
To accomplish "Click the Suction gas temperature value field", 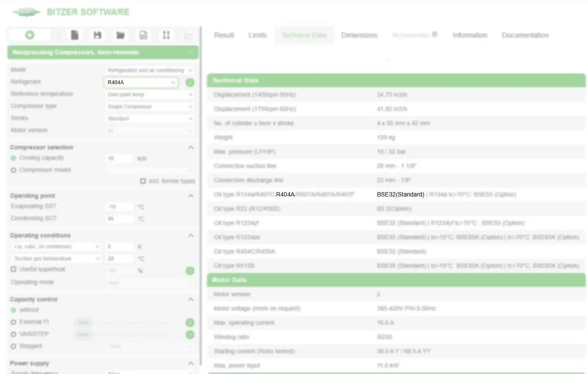I will point(119,259).
